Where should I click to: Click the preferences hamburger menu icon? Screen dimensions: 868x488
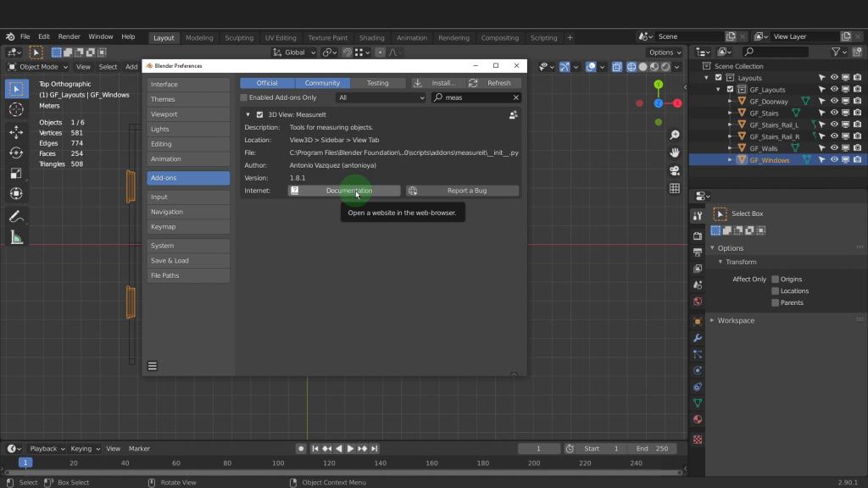tap(153, 366)
